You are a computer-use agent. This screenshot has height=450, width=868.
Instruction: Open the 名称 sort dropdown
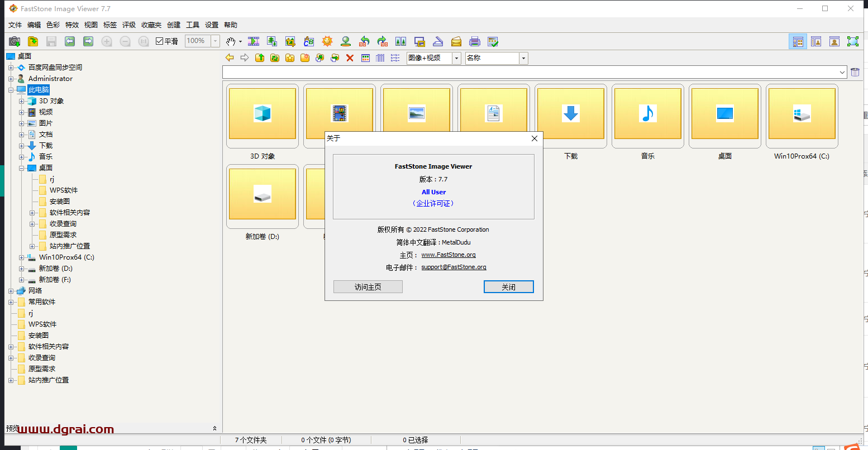pos(523,58)
